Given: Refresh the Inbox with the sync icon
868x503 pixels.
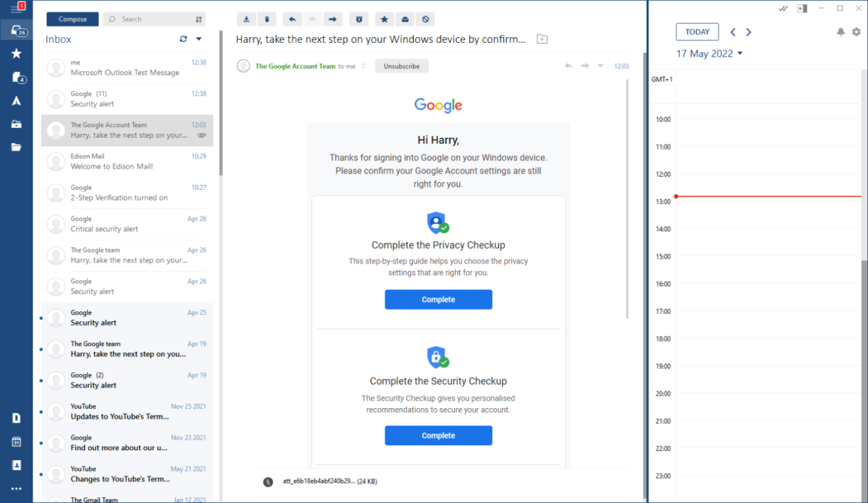Looking at the screenshot, I should pyautogui.click(x=184, y=39).
